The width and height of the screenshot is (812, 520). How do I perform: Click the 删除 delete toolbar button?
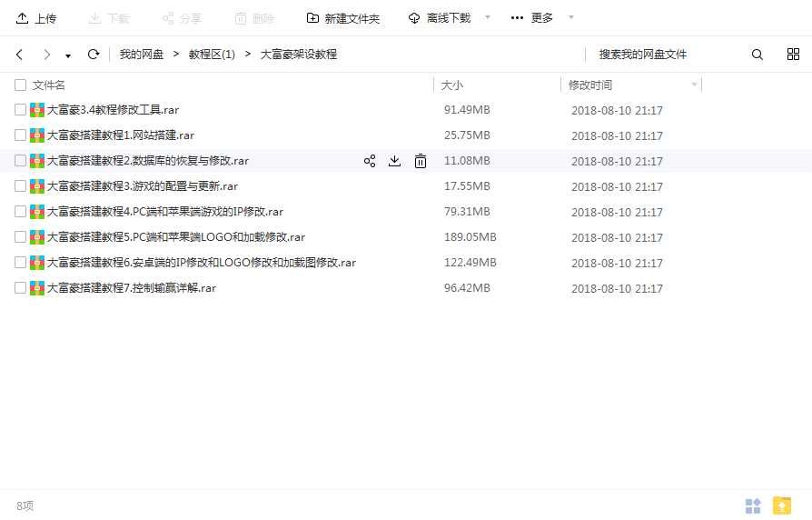(x=254, y=19)
